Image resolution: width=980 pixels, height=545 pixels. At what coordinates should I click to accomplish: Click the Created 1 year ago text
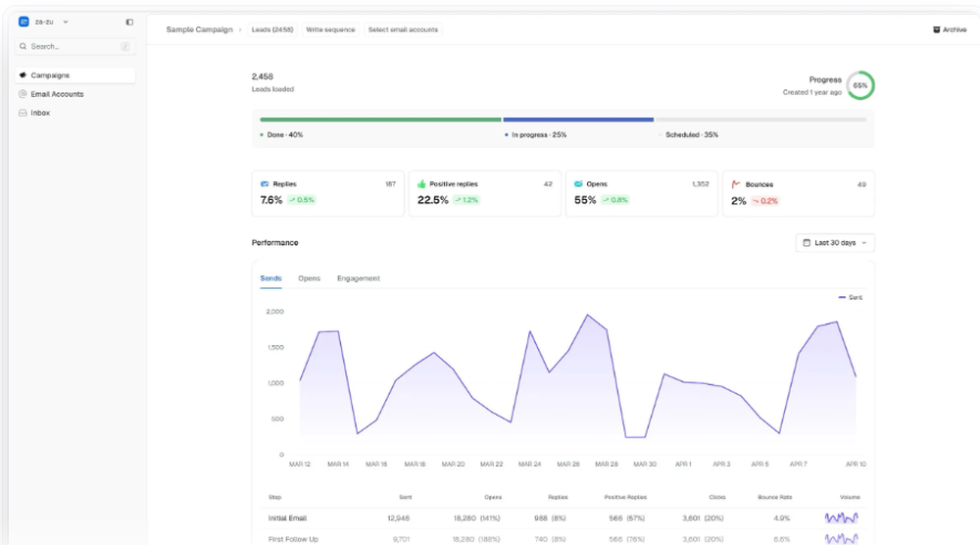click(811, 92)
